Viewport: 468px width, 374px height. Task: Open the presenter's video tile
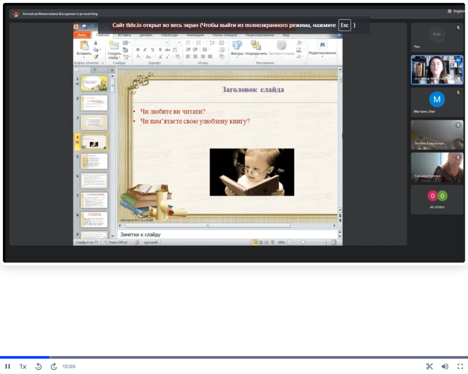(x=437, y=70)
